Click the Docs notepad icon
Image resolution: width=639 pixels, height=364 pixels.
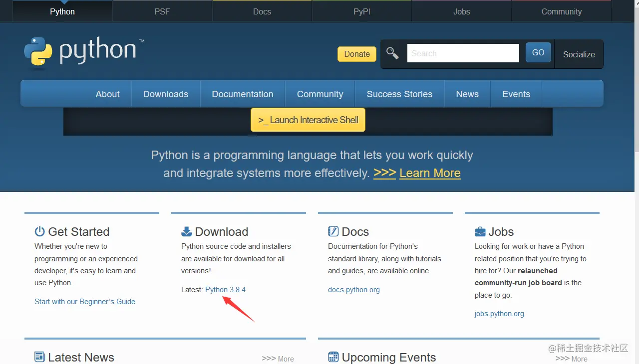tap(333, 231)
